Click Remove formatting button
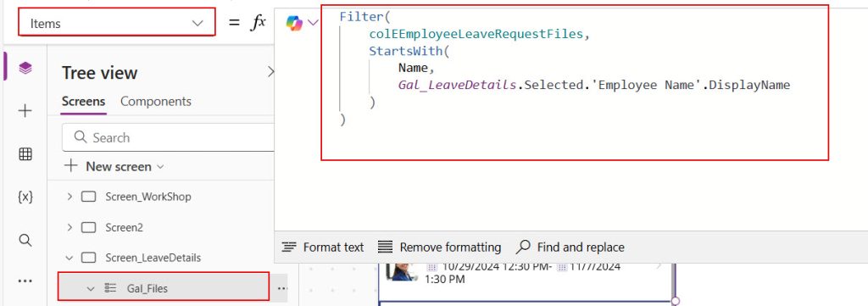This screenshot has height=306, width=868. 440,248
